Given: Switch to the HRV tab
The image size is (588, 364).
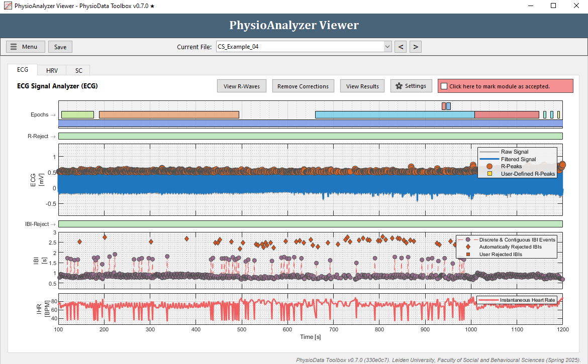Looking at the screenshot, I should click(52, 70).
